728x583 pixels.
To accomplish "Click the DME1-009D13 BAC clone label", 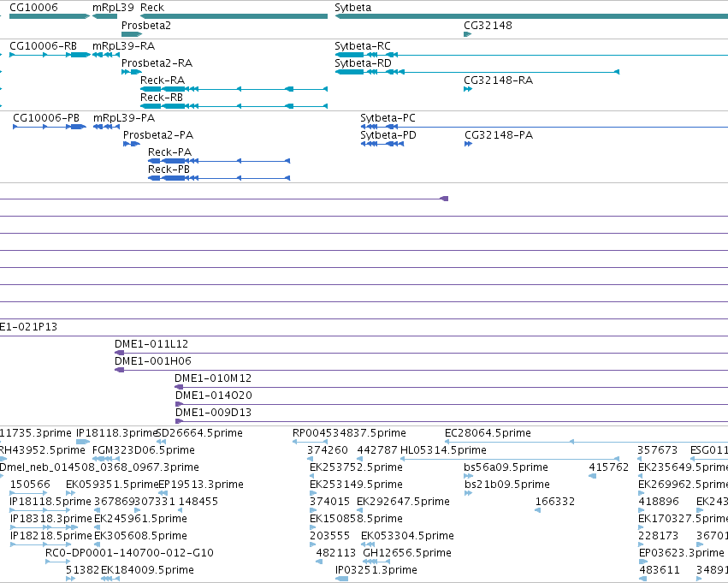I will (213, 413).
